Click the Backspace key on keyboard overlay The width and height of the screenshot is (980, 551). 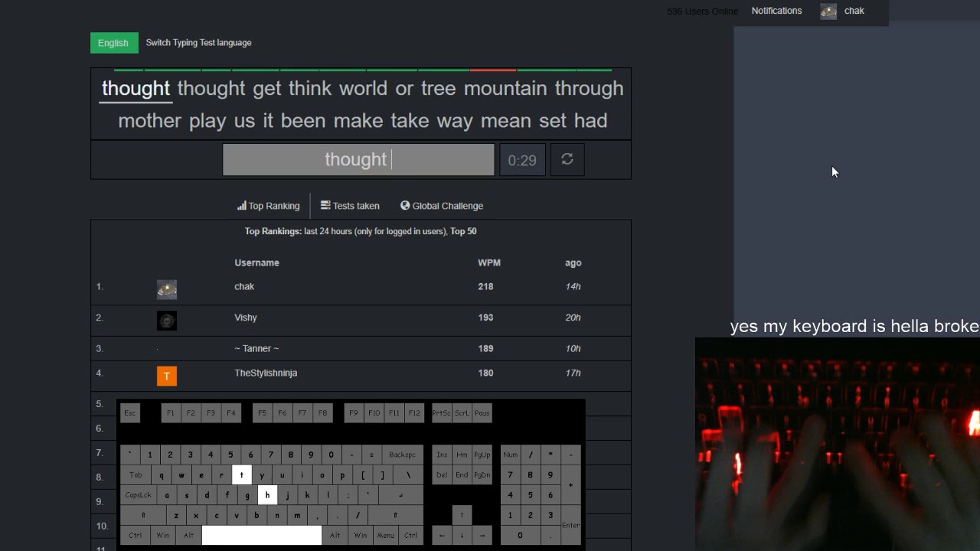click(x=402, y=455)
